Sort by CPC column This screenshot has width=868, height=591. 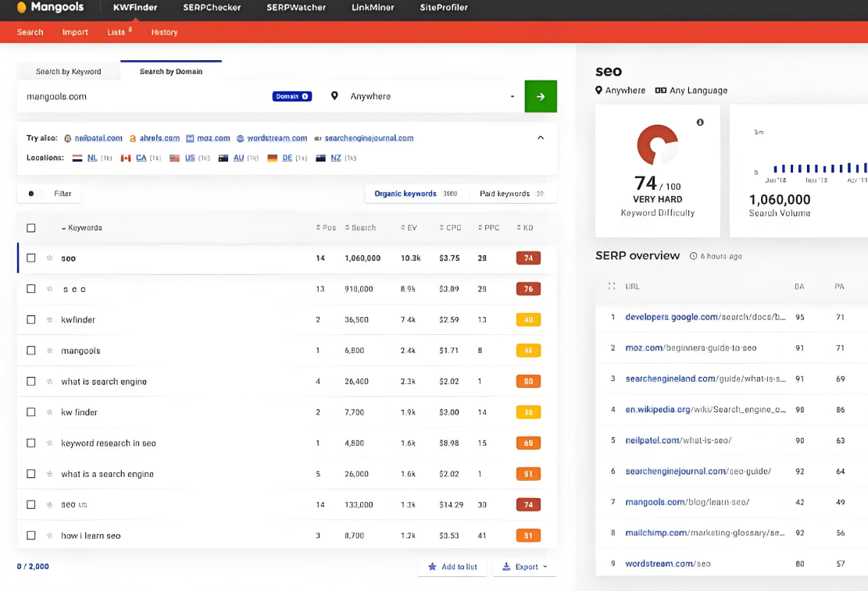[x=450, y=228]
